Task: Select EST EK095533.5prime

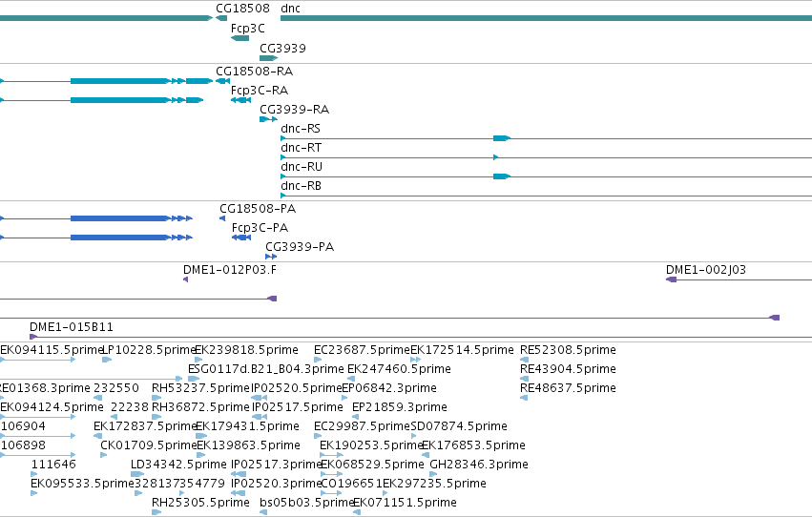Action: click(83, 484)
